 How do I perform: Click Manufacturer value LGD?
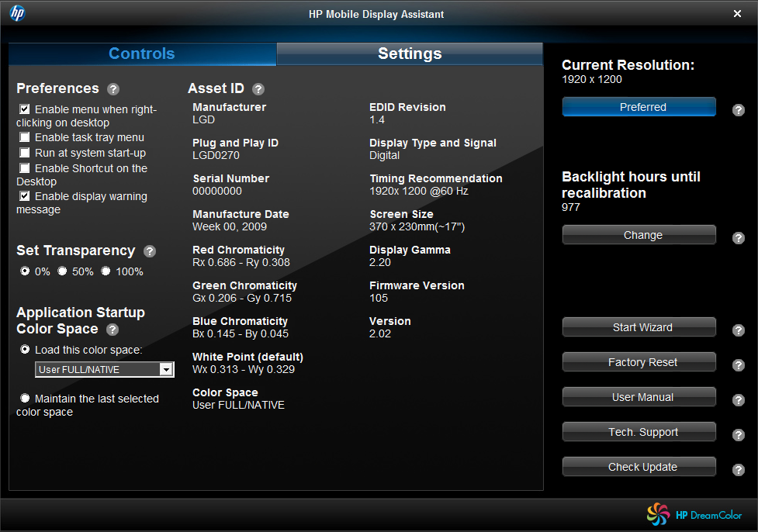tap(203, 120)
